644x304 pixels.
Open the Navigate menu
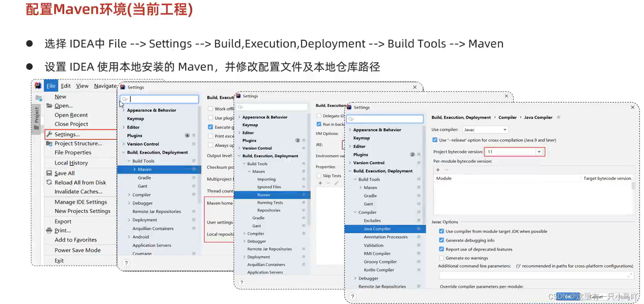(x=105, y=86)
